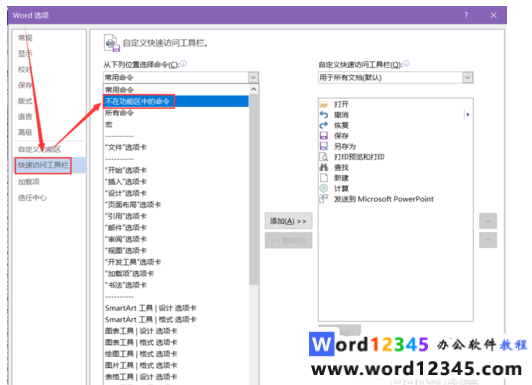Click the 打开 folder icon in toolbar list
532x385 pixels.
click(324, 104)
